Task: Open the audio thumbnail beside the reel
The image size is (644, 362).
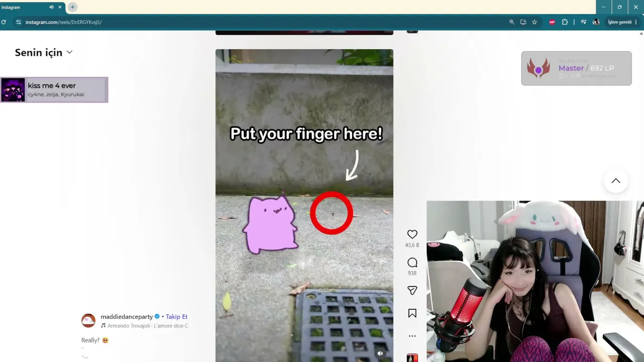Action: pyautogui.click(x=412, y=358)
